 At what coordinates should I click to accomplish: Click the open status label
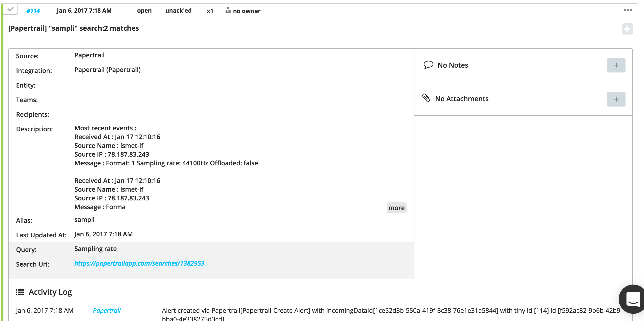[144, 11]
